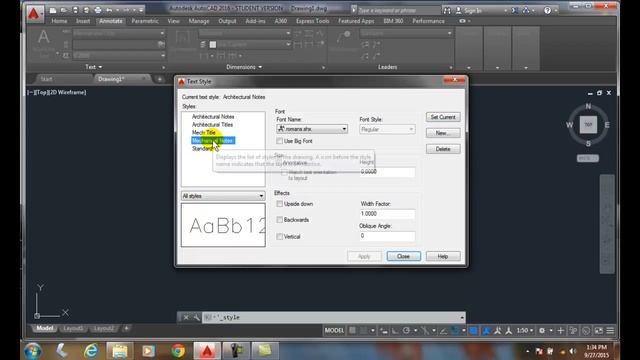
Task: Click the Dimension layer override color swatch
Action: pyautogui.click(x=213, y=44)
